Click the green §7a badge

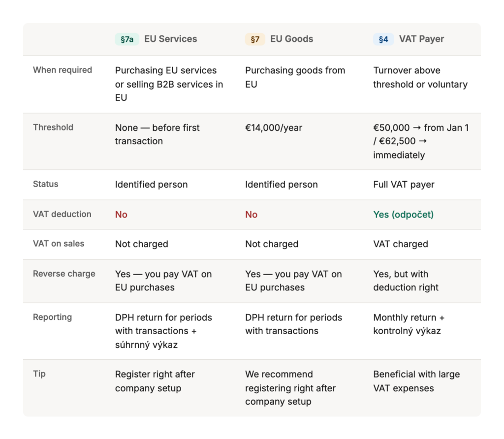(x=127, y=39)
